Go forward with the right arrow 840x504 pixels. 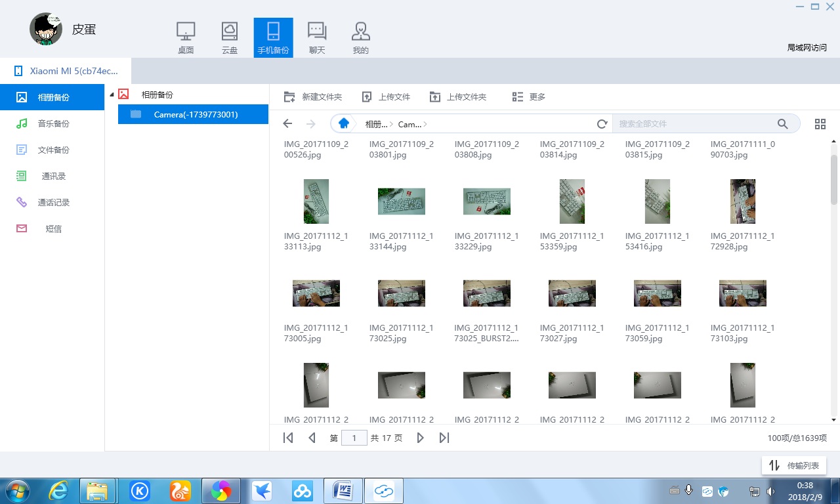pos(311,123)
